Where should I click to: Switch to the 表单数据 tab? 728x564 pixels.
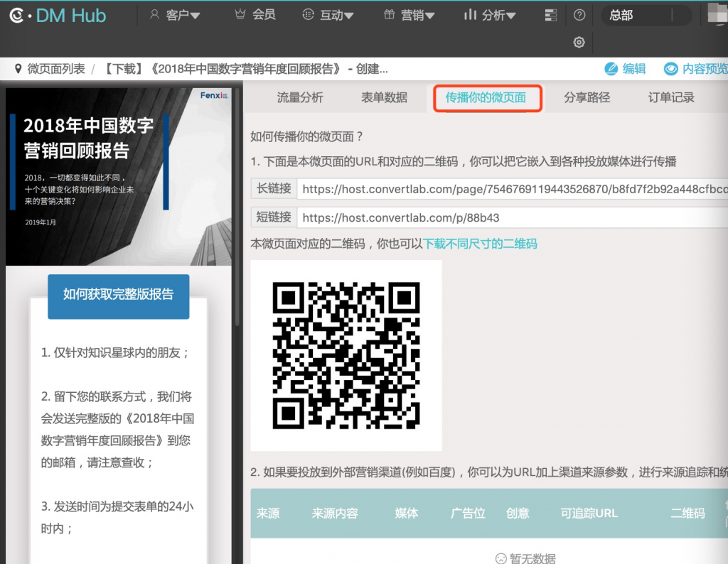pos(384,98)
